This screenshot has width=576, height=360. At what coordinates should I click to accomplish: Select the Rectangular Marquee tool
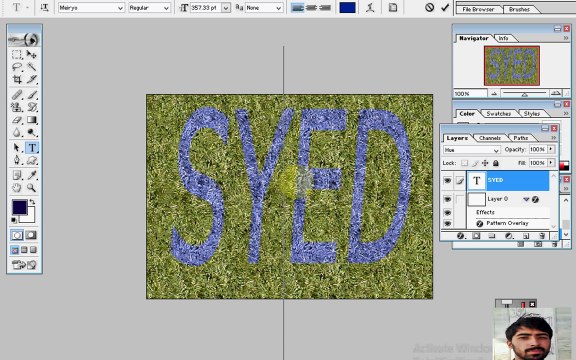[x=17, y=55]
